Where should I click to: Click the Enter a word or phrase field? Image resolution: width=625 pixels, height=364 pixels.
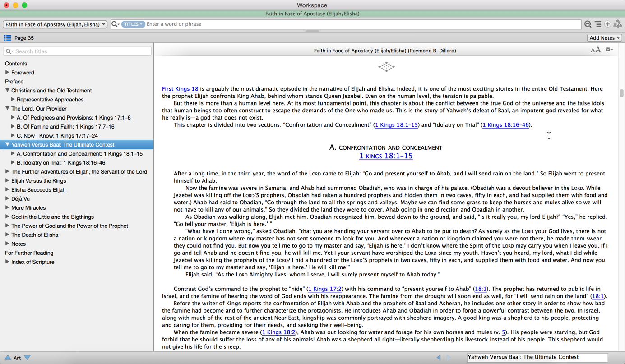tap(363, 24)
